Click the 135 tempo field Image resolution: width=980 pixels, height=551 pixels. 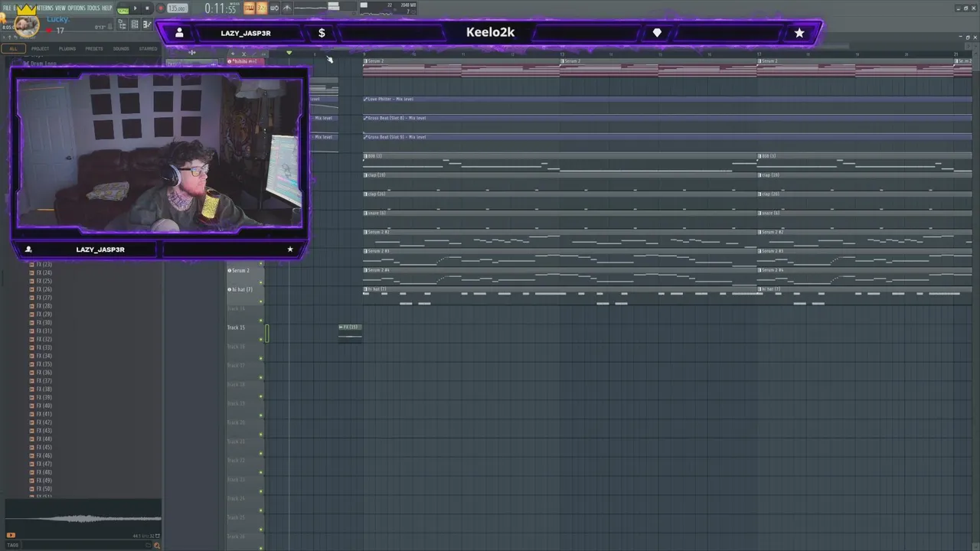(177, 8)
